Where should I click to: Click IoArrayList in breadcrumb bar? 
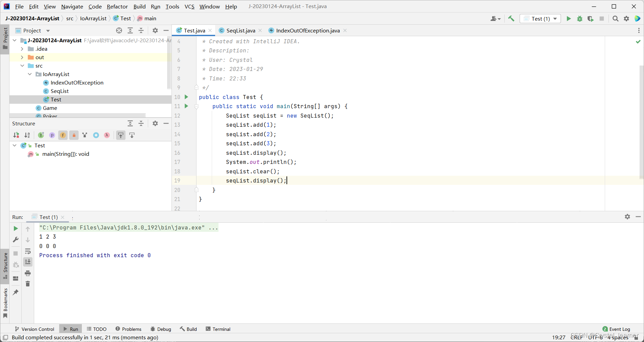click(93, 18)
